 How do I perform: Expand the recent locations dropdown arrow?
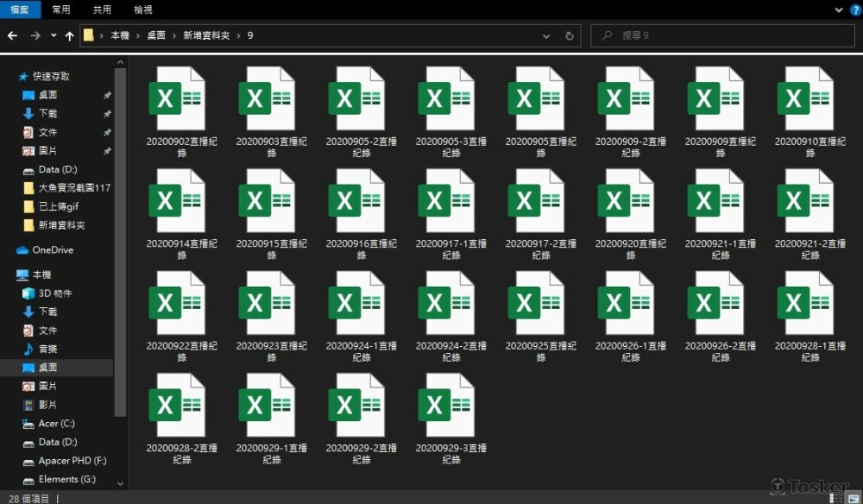(54, 36)
